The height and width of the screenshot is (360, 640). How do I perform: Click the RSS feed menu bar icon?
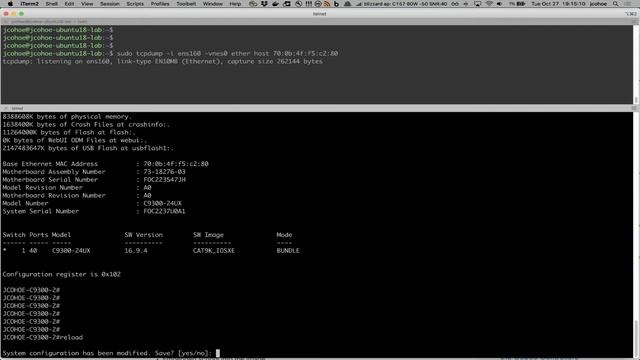pos(327,4)
